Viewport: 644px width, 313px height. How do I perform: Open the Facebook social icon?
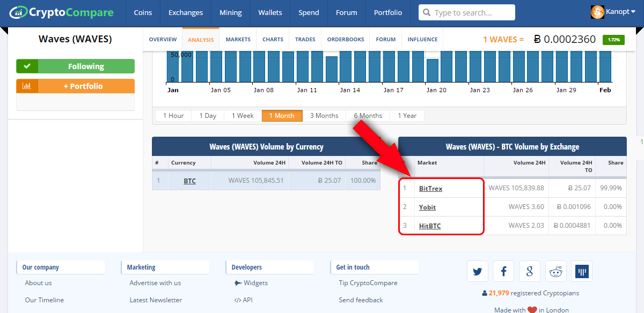[x=503, y=272]
